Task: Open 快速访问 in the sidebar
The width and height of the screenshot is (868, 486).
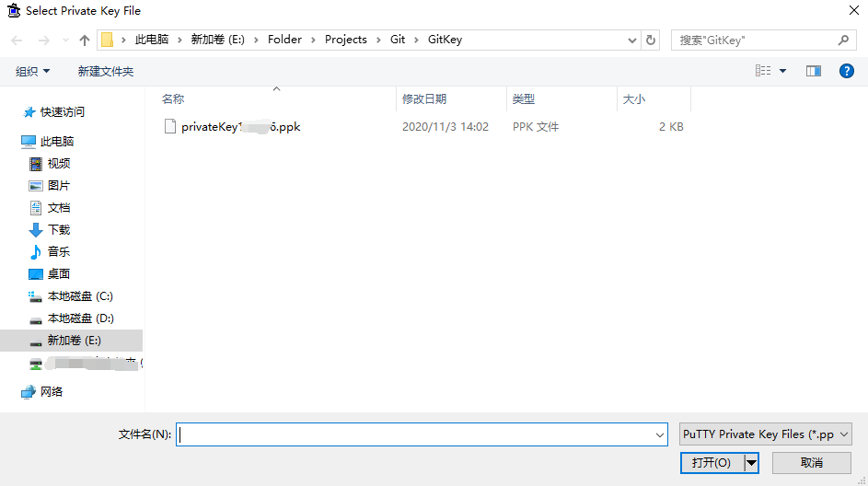Action: (62, 111)
